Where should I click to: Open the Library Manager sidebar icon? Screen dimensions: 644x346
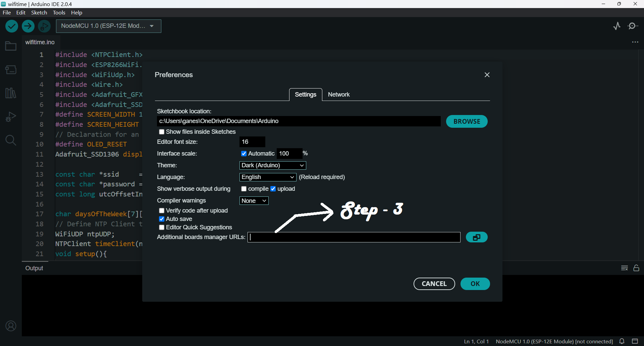[10, 93]
